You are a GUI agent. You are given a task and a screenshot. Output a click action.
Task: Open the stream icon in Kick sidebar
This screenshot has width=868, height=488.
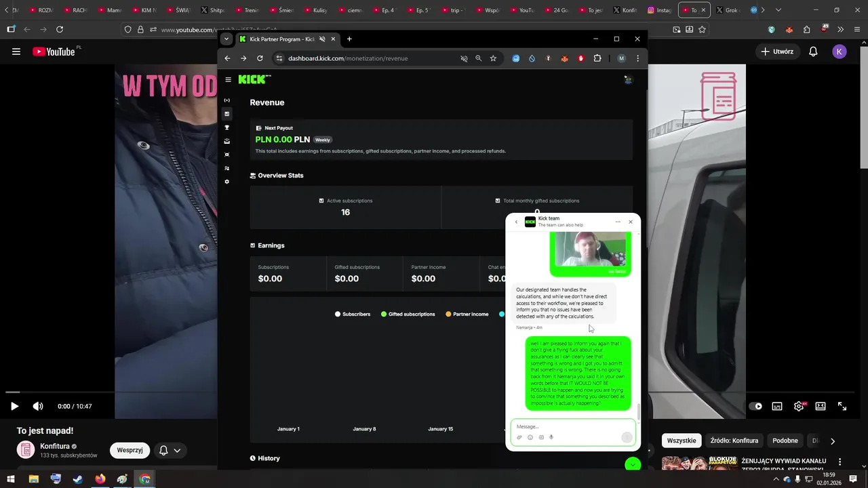point(227,100)
